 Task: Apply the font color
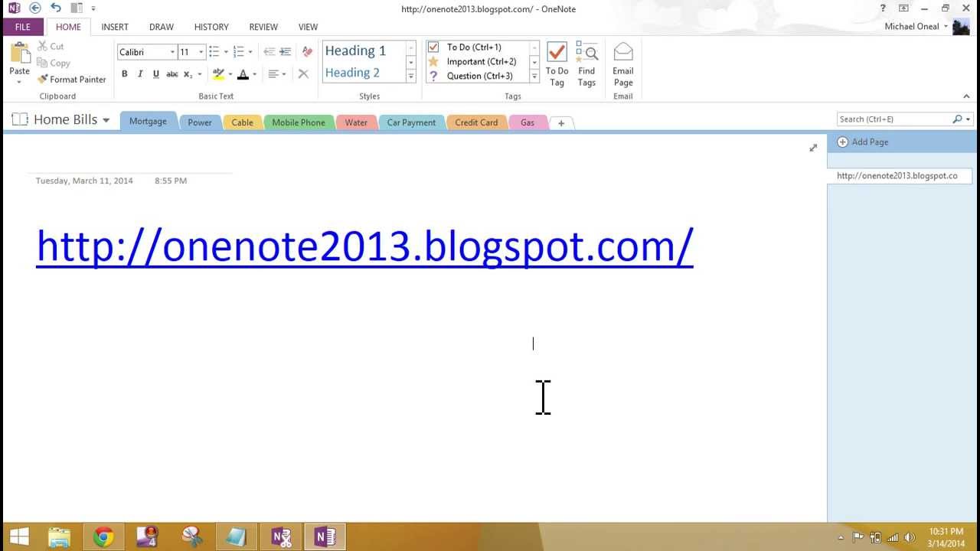243,74
